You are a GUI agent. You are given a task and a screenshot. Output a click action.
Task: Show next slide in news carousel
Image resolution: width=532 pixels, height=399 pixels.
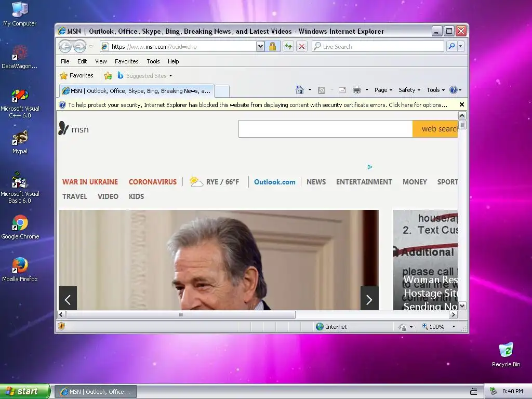[369, 299]
